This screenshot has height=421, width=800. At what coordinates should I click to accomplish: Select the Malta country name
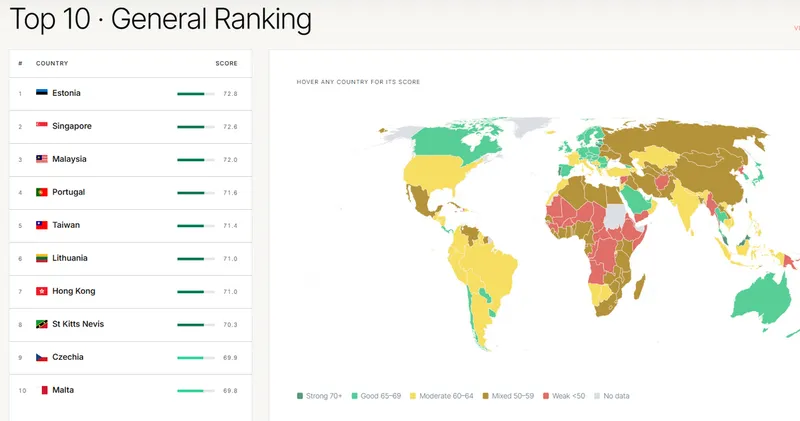[63, 390]
